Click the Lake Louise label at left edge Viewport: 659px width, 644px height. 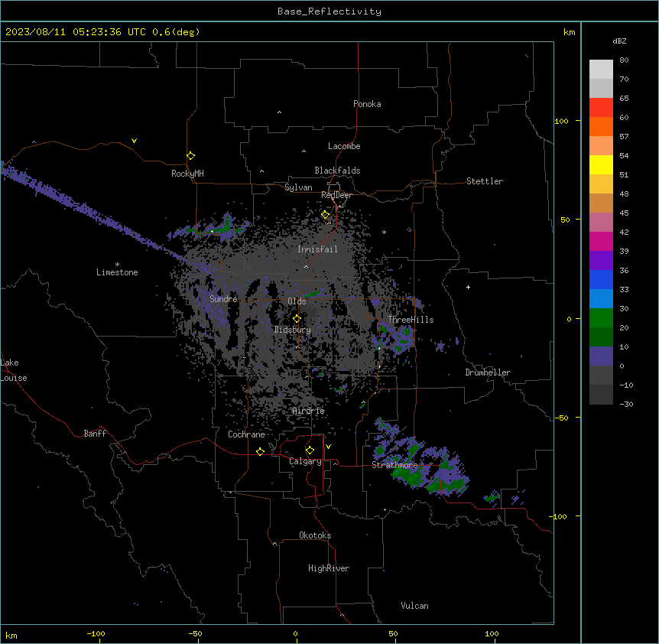point(14,370)
